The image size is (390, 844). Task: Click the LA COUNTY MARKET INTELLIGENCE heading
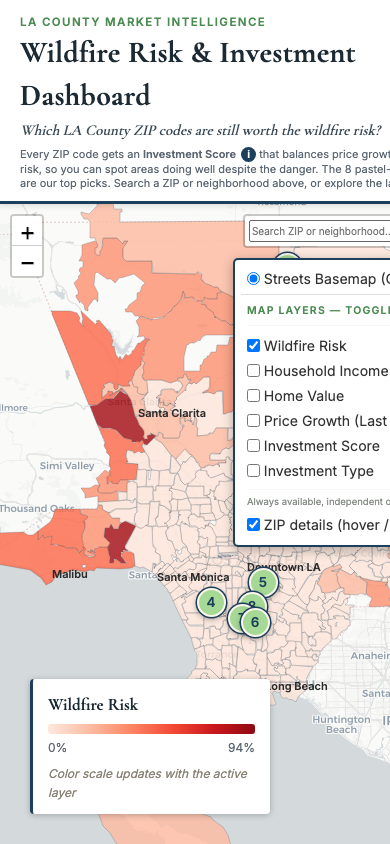tap(143, 22)
